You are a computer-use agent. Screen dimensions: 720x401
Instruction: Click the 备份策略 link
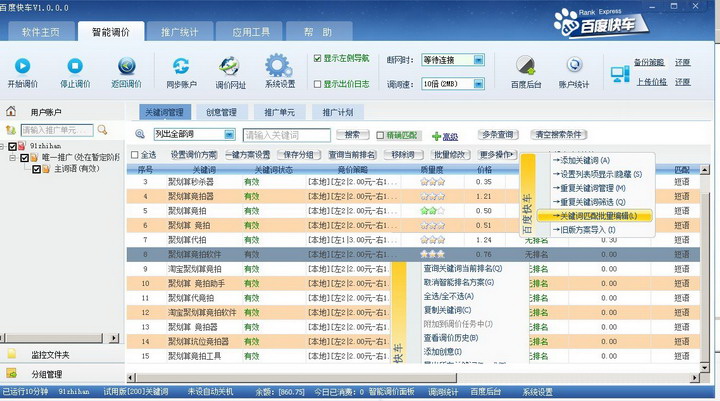(649, 62)
